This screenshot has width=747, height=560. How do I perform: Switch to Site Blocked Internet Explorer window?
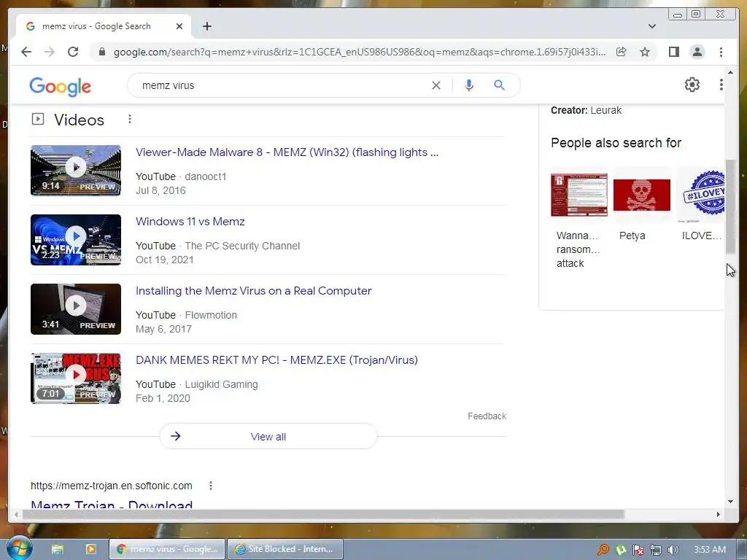pyautogui.click(x=285, y=549)
